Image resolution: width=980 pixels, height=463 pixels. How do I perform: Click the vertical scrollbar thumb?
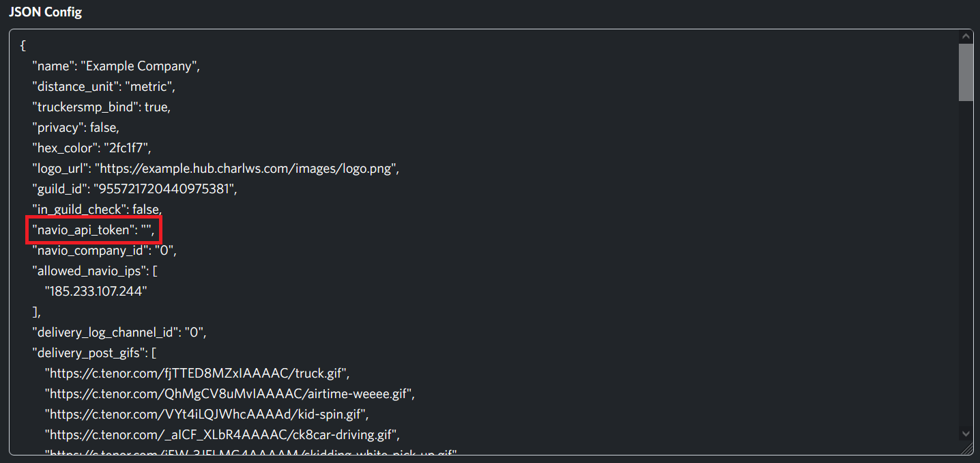[966, 72]
